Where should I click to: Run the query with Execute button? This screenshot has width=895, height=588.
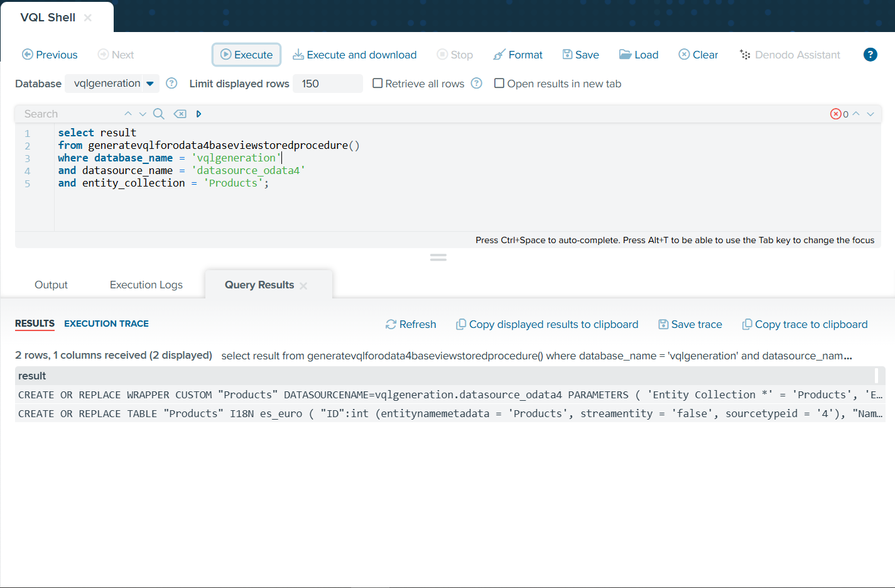[x=246, y=55]
